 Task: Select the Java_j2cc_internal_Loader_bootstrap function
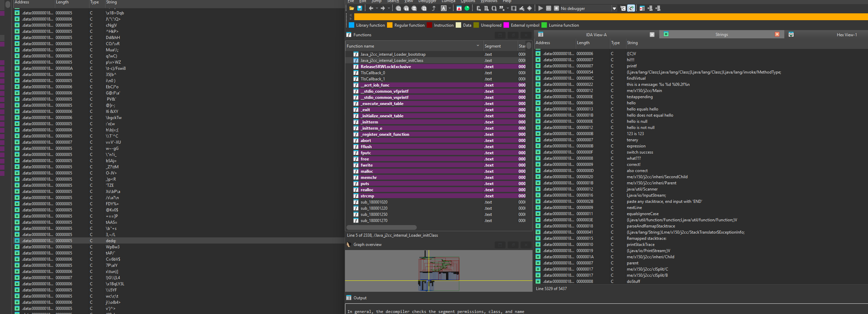pyautogui.click(x=393, y=54)
